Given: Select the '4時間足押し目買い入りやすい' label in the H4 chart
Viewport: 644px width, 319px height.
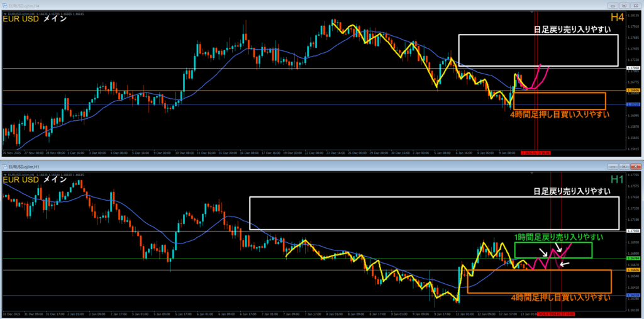Looking at the screenshot, I should click(x=560, y=115).
